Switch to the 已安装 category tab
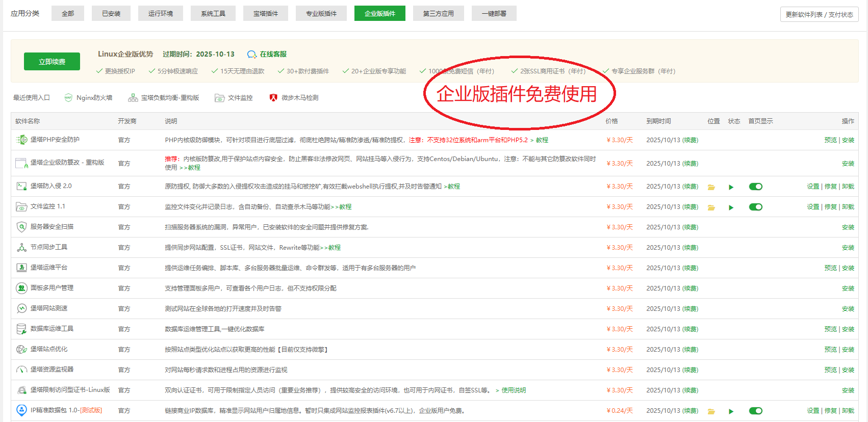This screenshot has height=422, width=868. [x=111, y=14]
